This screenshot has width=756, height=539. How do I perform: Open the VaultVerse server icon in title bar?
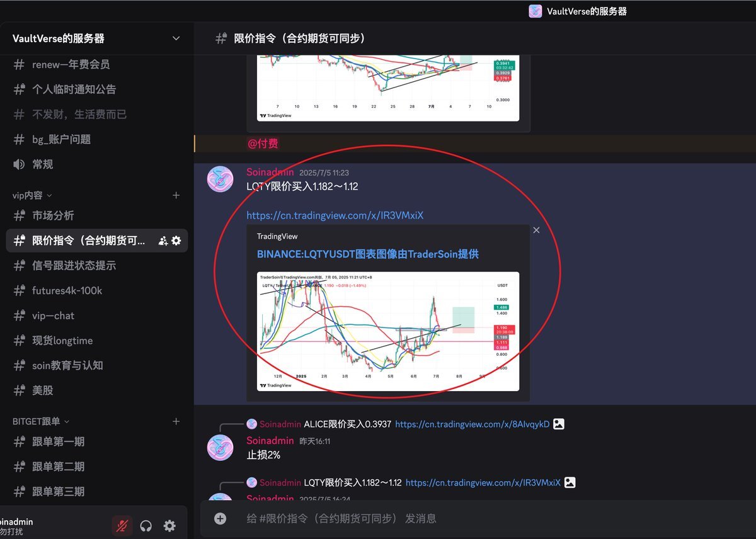point(535,11)
